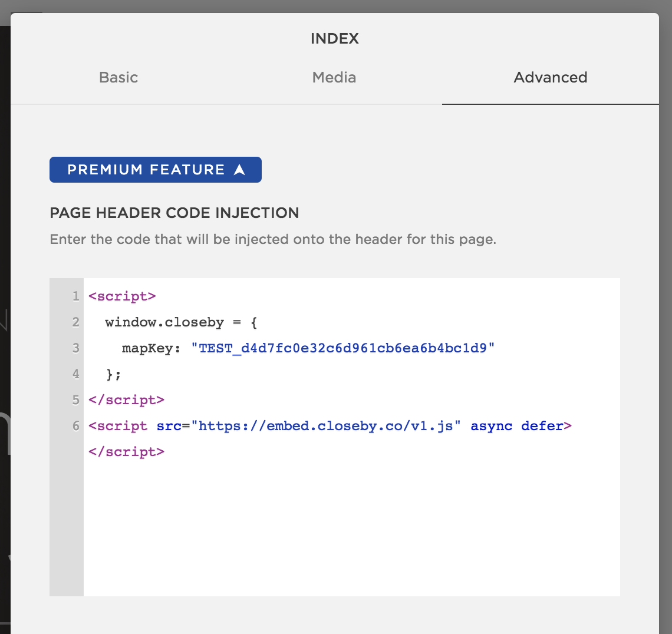The image size is (672, 634).
Task: Click the Page Header Code Injection heading
Action: tap(174, 213)
